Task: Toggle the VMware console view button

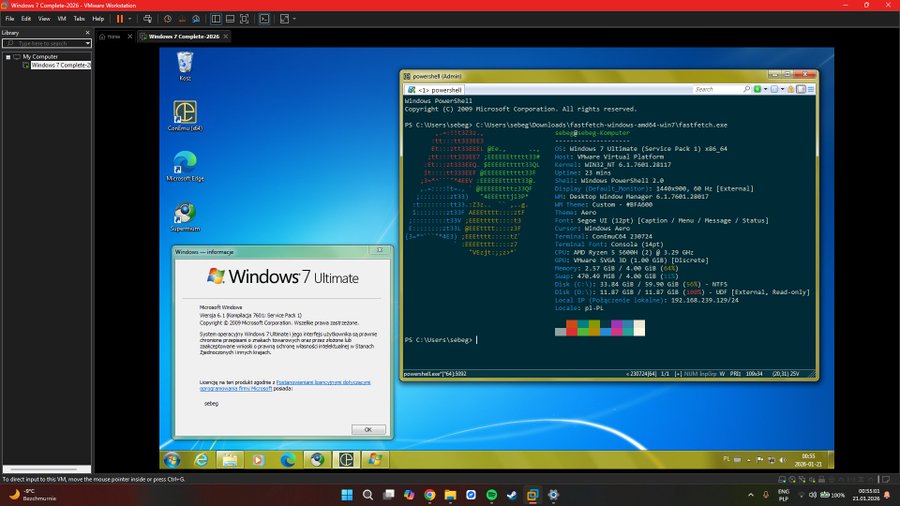Action: (x=264, y=18)
